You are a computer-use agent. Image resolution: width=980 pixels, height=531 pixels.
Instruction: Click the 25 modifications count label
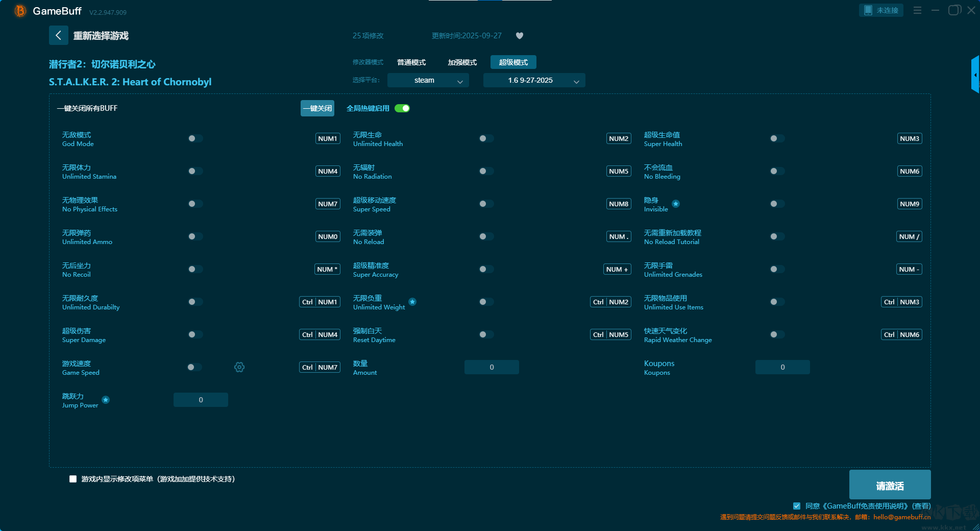point(368,36)
